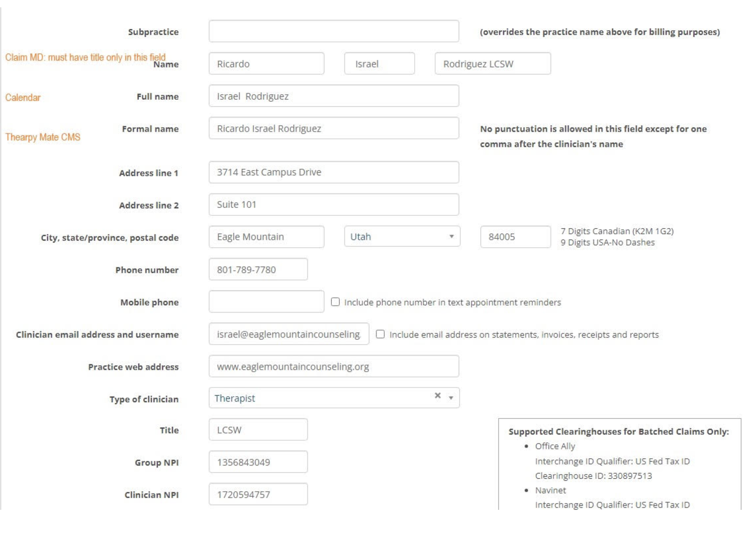Click the Formal name field
This screenshot has height=539, width=756.
334,128
